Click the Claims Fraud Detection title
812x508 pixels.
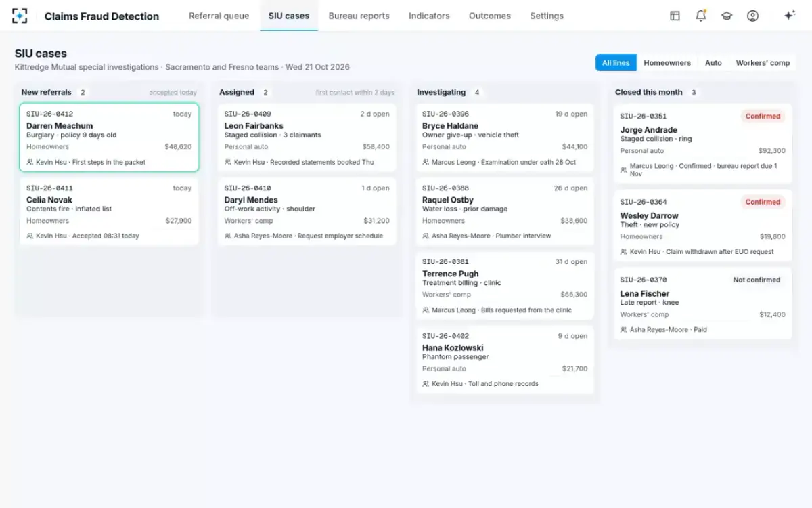point(101,16)
